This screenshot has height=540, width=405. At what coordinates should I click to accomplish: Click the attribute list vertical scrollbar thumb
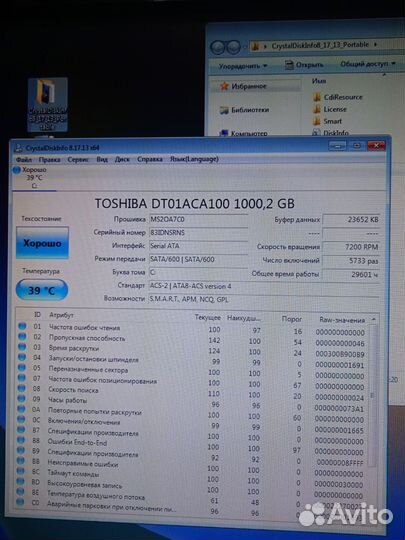(x=372, y=395)
